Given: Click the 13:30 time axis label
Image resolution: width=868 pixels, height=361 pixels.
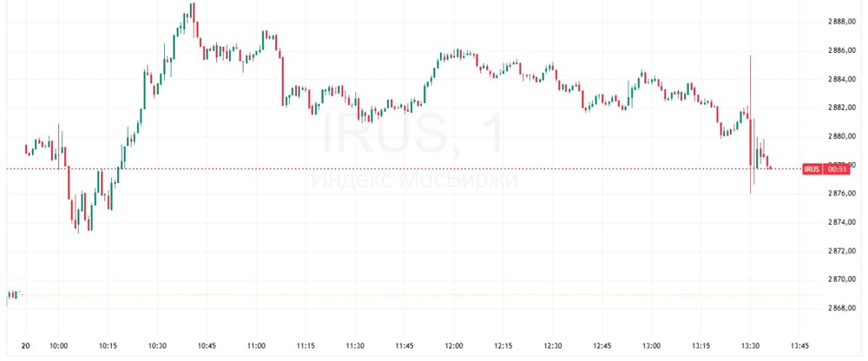Looking at the screenshot, I should 749,345.
